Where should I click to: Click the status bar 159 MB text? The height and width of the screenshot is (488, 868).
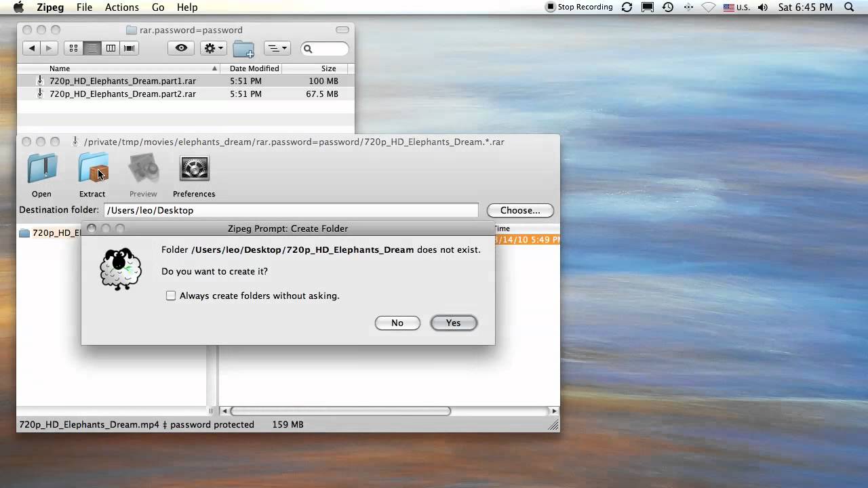pos(288,425)
